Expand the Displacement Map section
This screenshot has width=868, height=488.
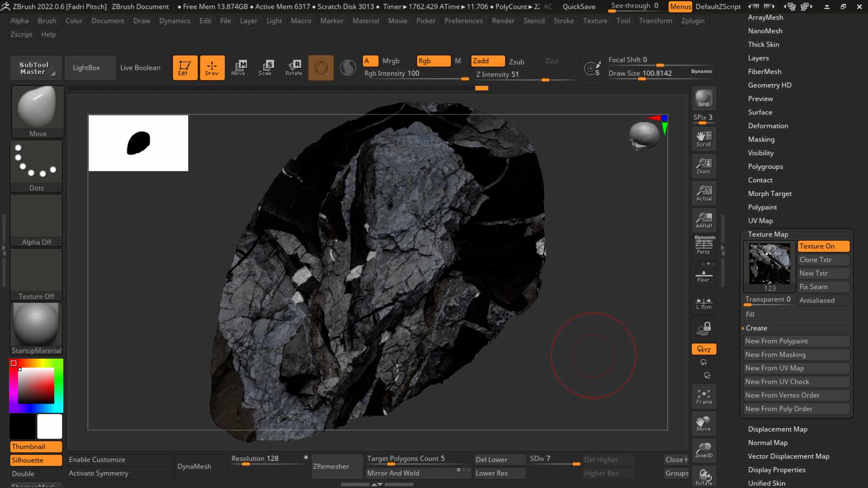point(778,429)
